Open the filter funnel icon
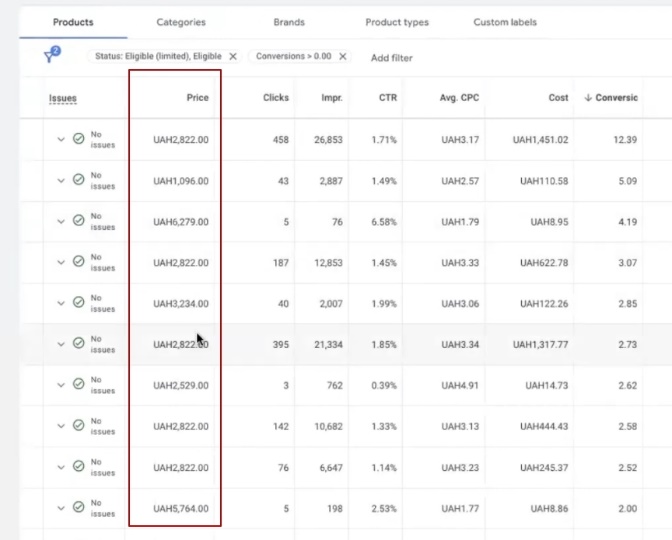672x540 pixels. 51,56
